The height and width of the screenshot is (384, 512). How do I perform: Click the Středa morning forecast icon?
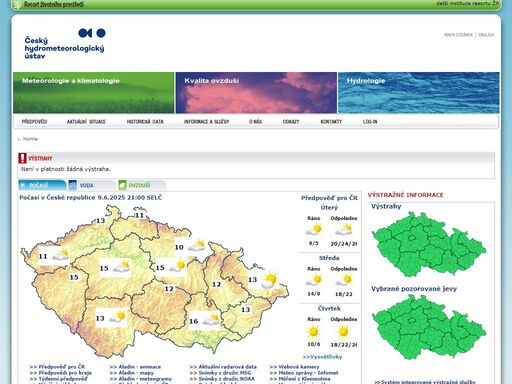coord(314,280)
